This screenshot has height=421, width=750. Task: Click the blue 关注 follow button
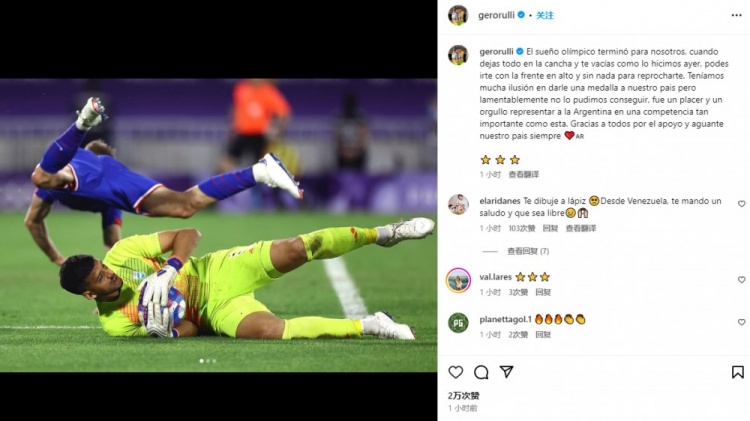pyautogui.click(x=545, y=15)
